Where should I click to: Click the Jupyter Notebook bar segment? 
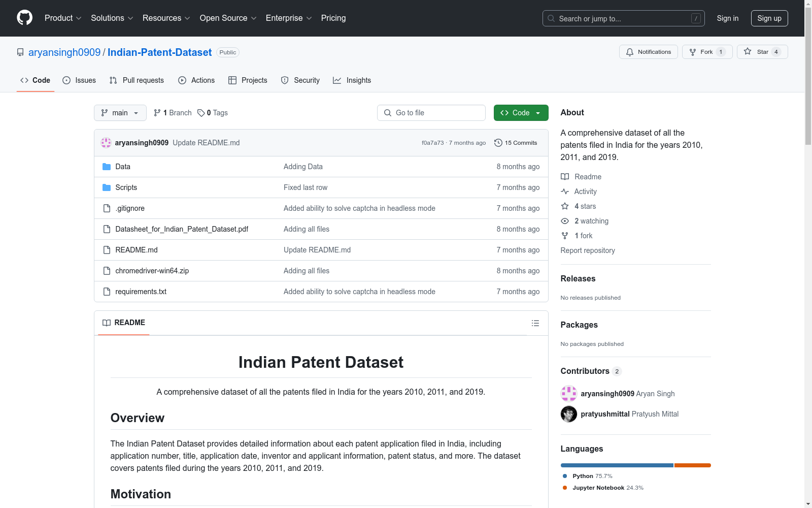click(693, 465)
